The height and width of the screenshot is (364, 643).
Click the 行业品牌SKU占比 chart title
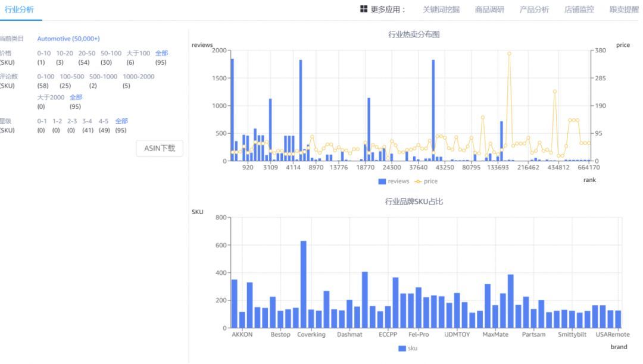[x=414, y=202]
